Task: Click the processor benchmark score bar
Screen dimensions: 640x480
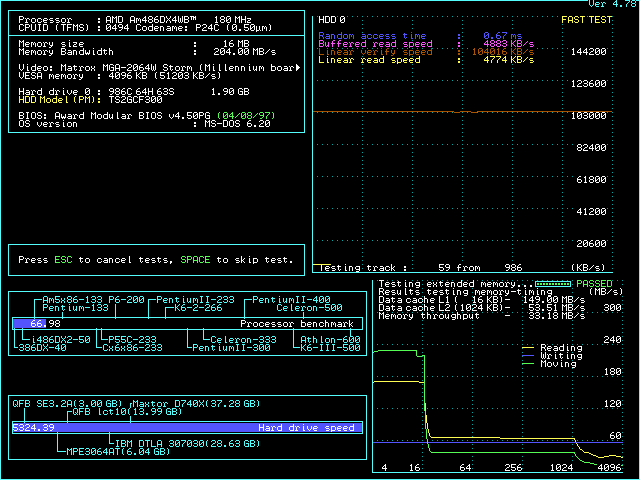Action: coord(29,324)
